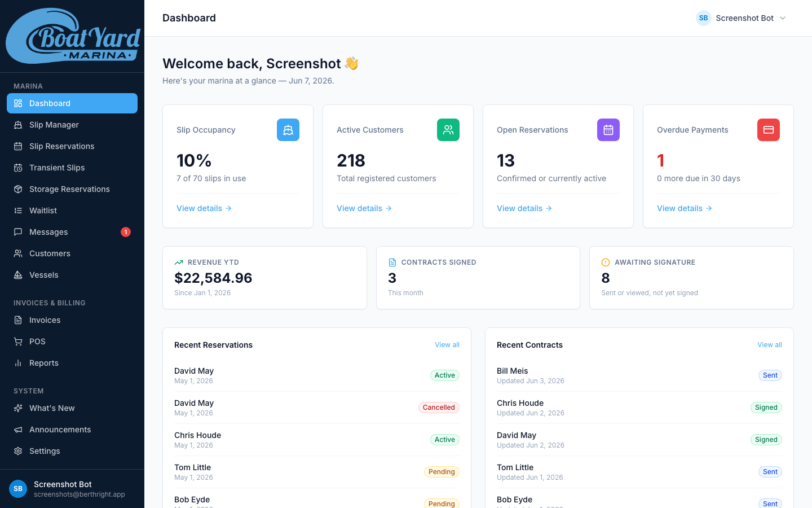Click the Slip Manager boat icon
Screen dimensions: 812x508
[x=18, y=125]
